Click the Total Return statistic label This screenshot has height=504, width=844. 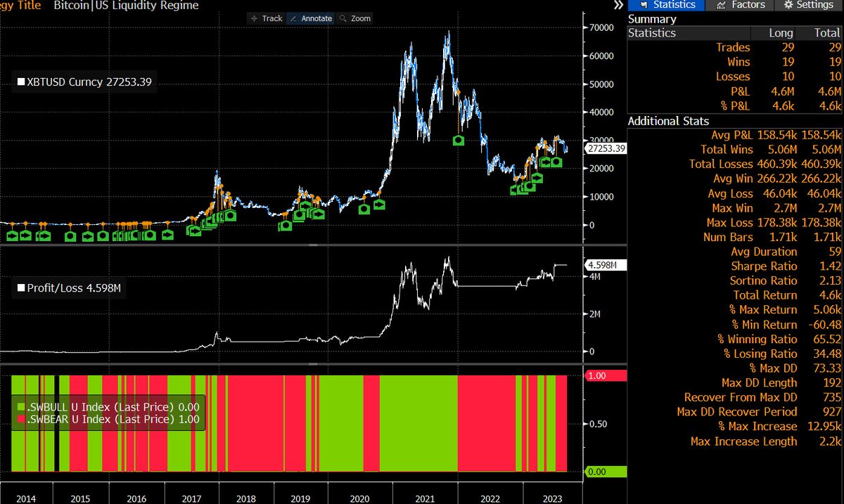click(765, 295)
